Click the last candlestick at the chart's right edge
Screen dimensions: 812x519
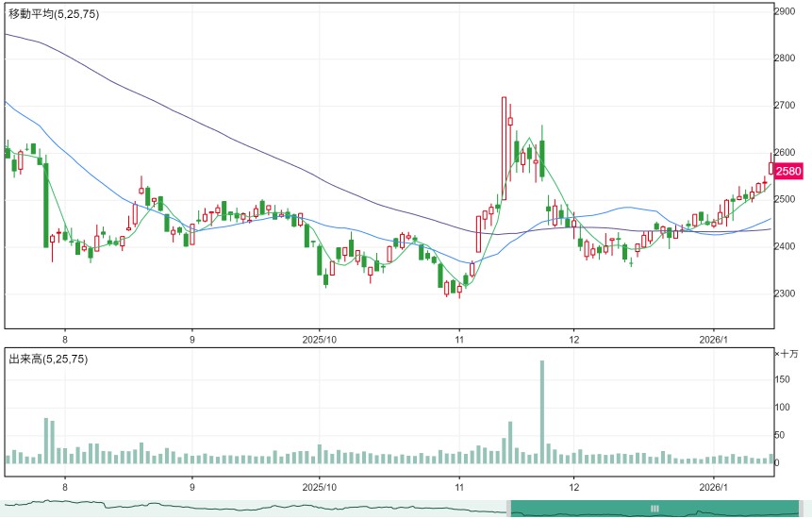[x=771, y=165]
